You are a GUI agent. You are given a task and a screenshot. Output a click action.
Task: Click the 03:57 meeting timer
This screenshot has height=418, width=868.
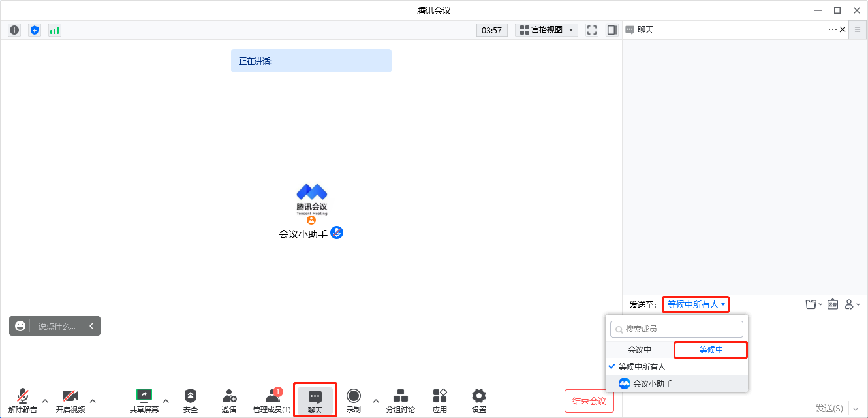pos(492,30)
